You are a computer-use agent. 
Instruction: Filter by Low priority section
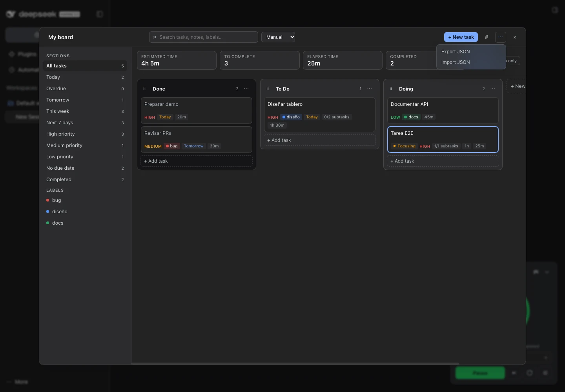tap(85, 157)
